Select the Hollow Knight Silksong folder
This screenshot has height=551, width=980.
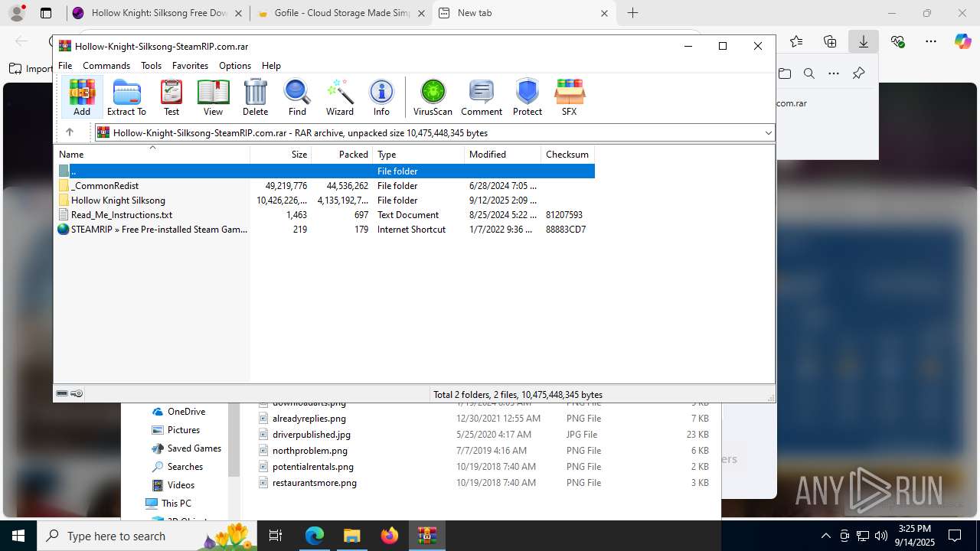coord(325,201)
